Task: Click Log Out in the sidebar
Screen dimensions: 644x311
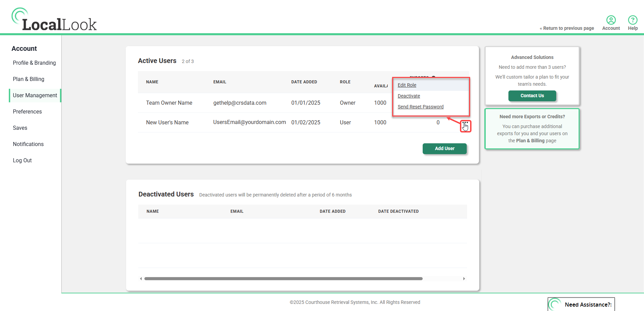Action: pos(22,160)
